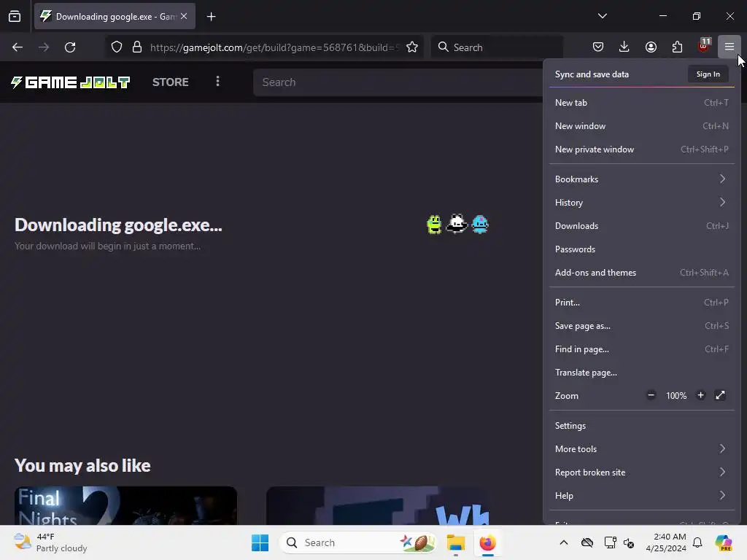This screenshot has height=560, width=747.
Task: Go forward one page
Action: point(44,47)
